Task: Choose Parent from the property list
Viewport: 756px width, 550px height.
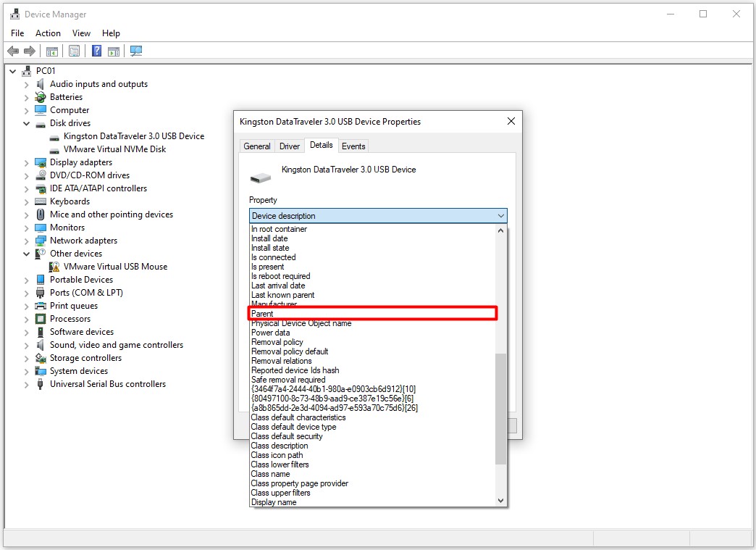Action: 373,314
